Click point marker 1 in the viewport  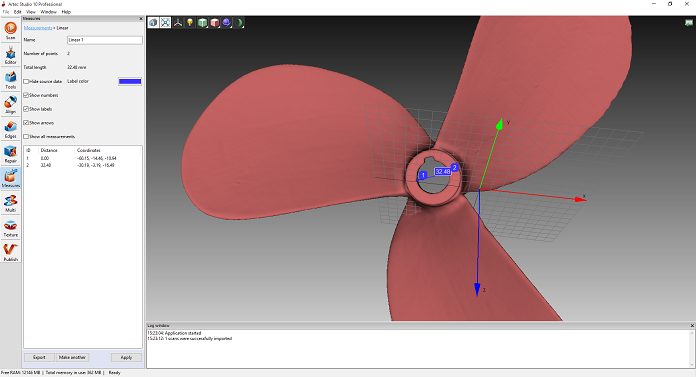click(423, 175)
